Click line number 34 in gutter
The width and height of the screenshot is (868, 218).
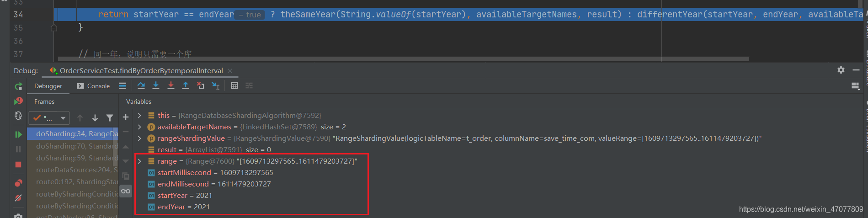[x=18, y=15]
